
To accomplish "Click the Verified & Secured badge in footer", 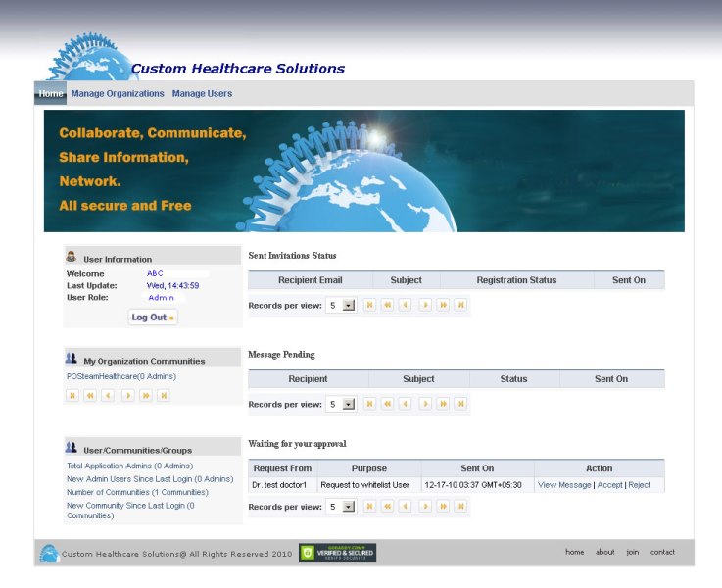I will [337, 553].
